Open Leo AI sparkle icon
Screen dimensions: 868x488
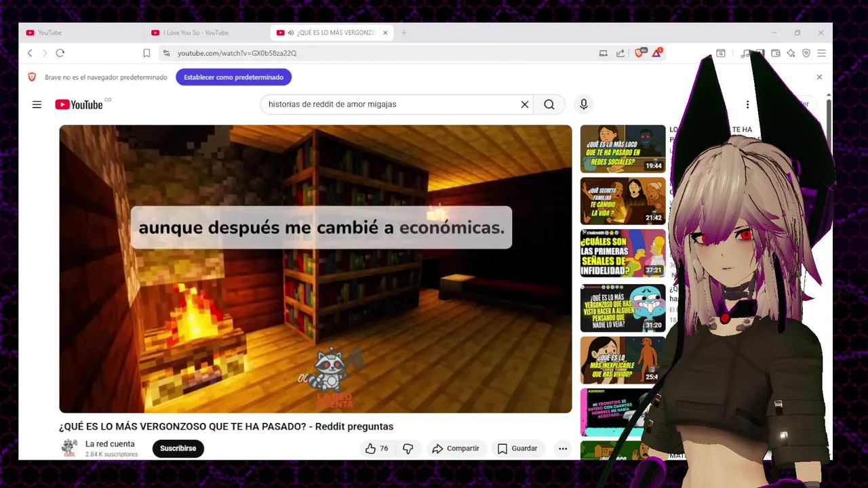point(791,53)
